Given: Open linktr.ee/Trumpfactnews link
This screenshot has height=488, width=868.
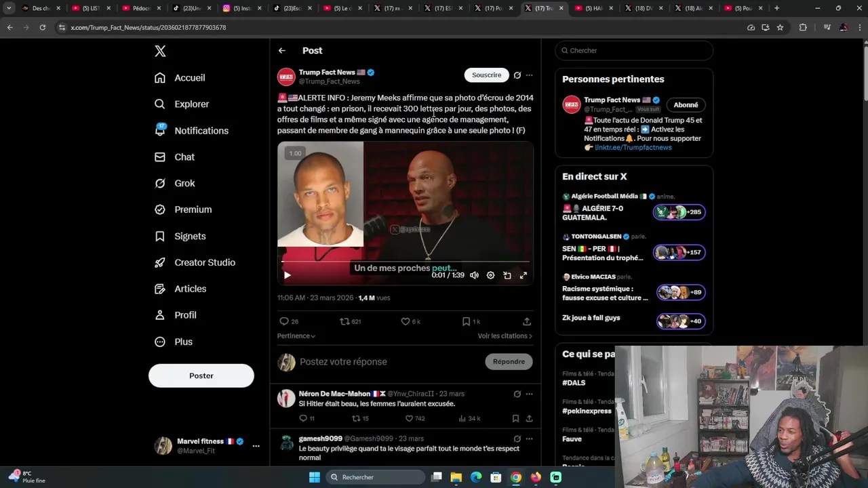Looking at the screenshot, I should click(x=633, y=148).
